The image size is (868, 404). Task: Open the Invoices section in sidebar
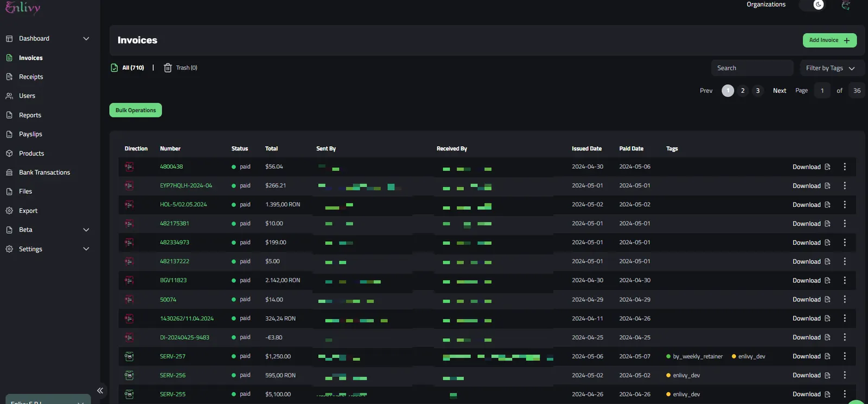[30, 58]
